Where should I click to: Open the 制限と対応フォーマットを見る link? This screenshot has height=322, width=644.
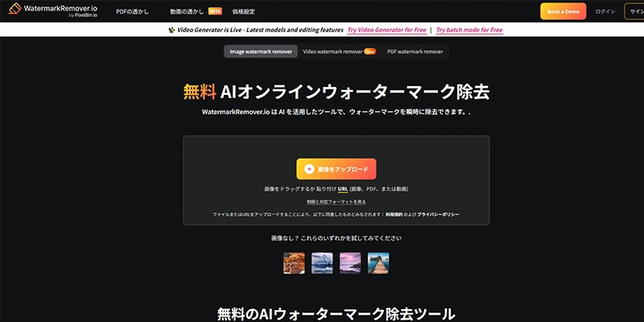point(336,202)
